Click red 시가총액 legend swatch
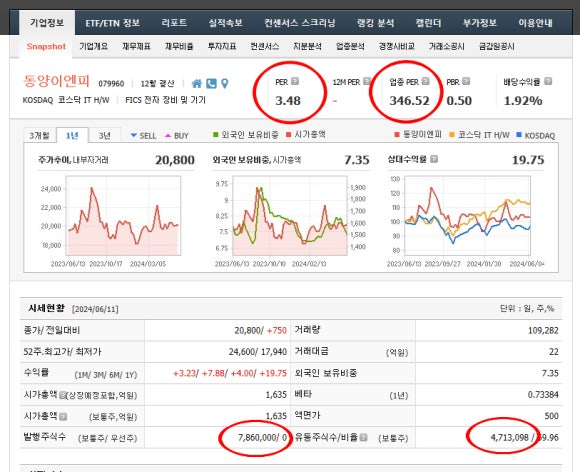580x472 pixels. click(x=289, y=135)
